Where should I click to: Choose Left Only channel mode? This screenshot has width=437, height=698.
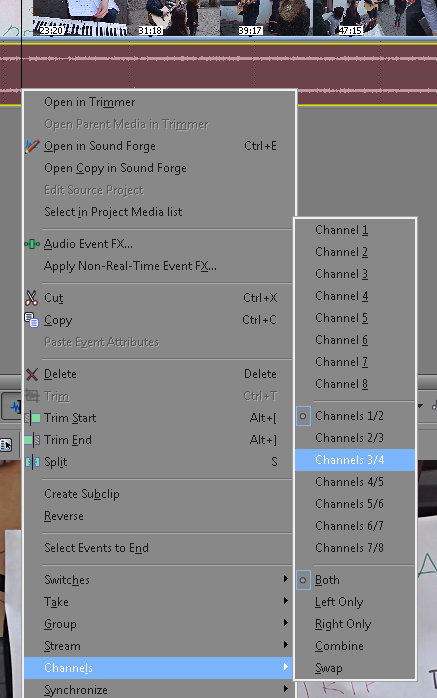point(339,602)
